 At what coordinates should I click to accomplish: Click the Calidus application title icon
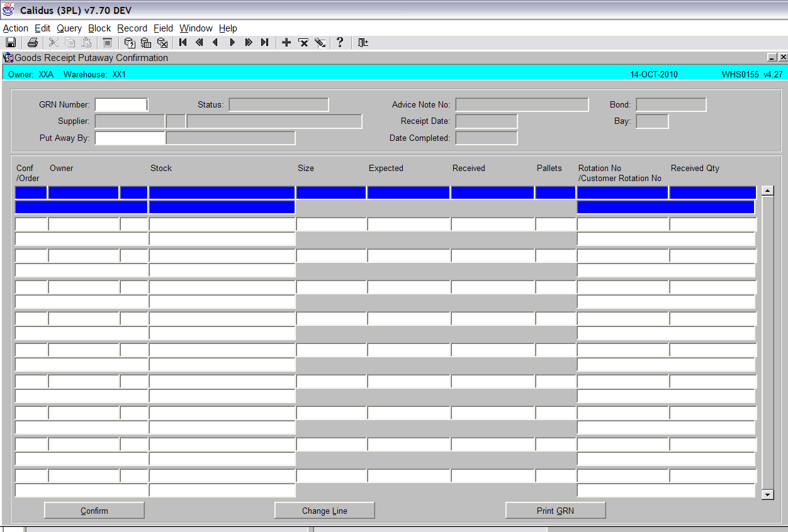[x=9, y=10]
